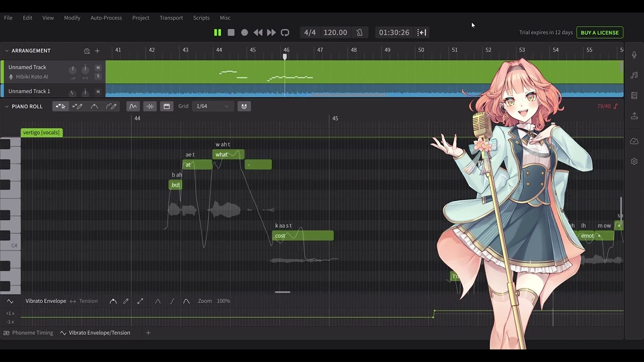
Task: Select the parameter line tool
Action: [140, 301]
